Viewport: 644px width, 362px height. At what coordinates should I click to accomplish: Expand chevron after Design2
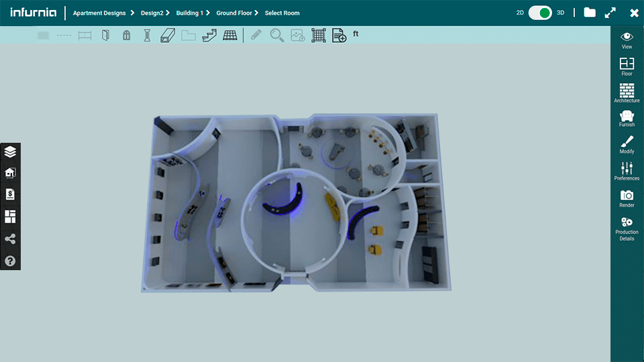[168, 13]
